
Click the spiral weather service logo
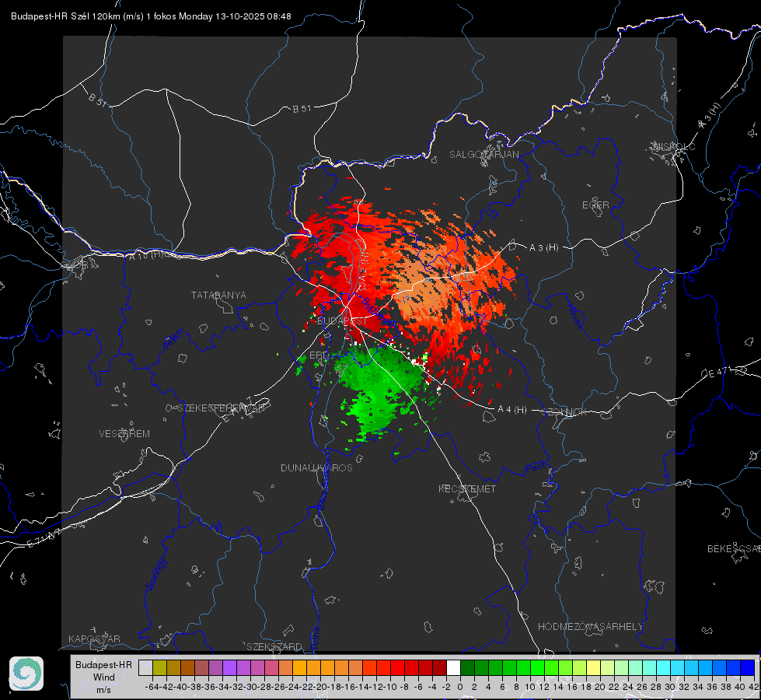(x=26, y=674)
